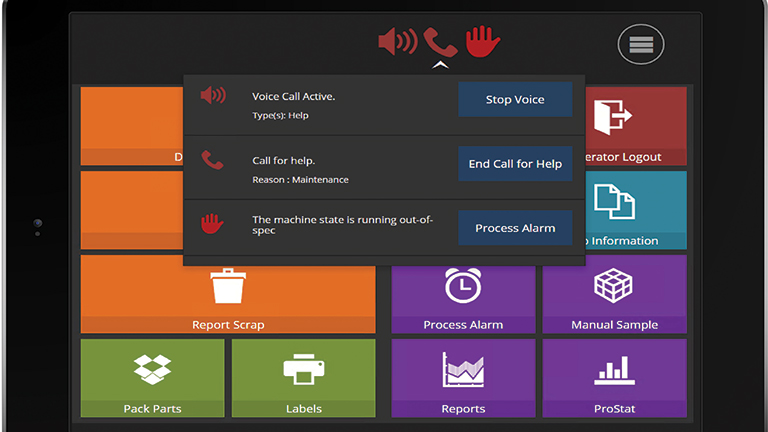Open the ProStat bar chart tile

pos(614,377)
